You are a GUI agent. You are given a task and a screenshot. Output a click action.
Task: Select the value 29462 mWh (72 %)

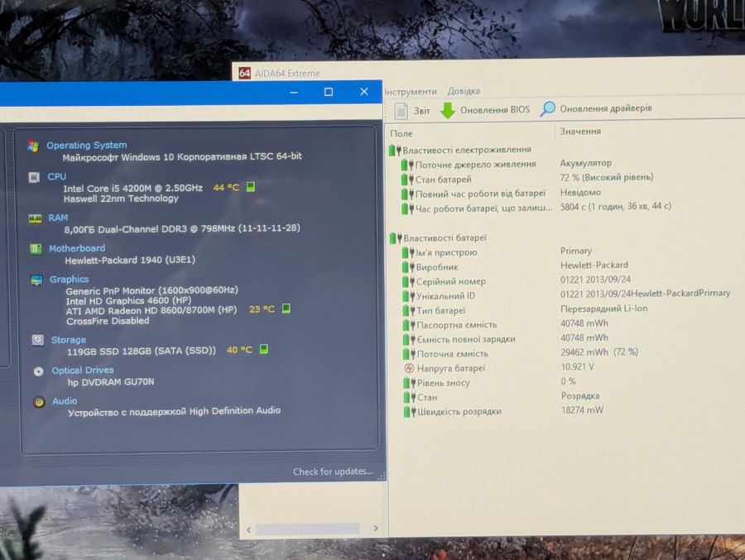point(599,352)
